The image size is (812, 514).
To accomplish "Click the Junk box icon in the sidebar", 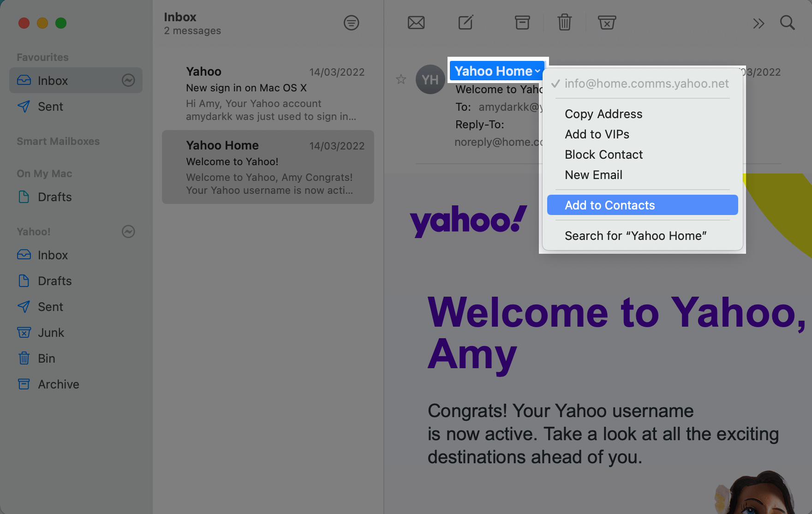I will (24, 333).
